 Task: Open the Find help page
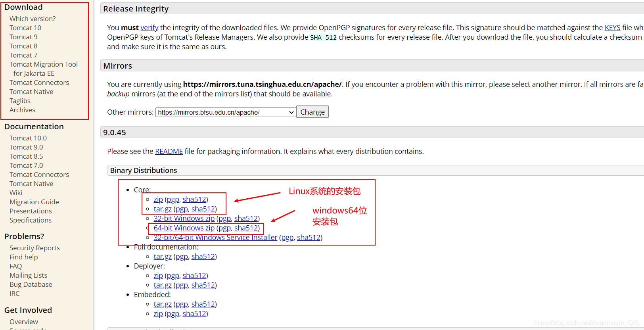click(24, 257)
